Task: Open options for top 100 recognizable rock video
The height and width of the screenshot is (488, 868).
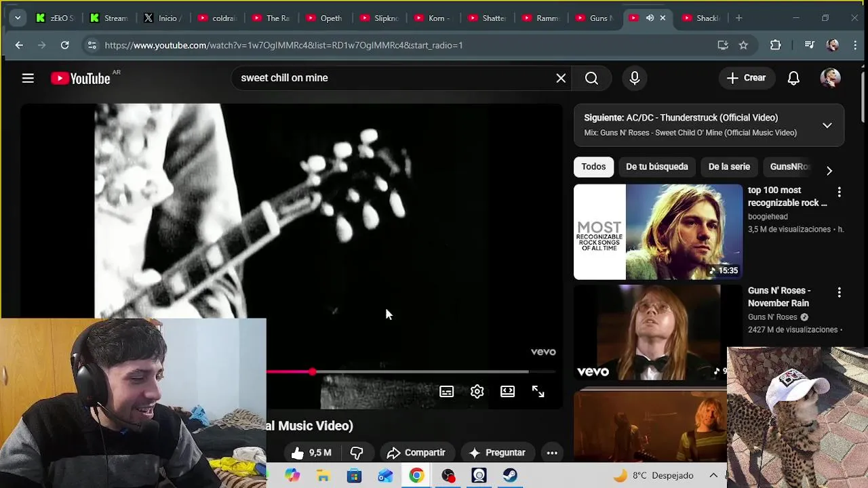Action: [x=839, y=192]
